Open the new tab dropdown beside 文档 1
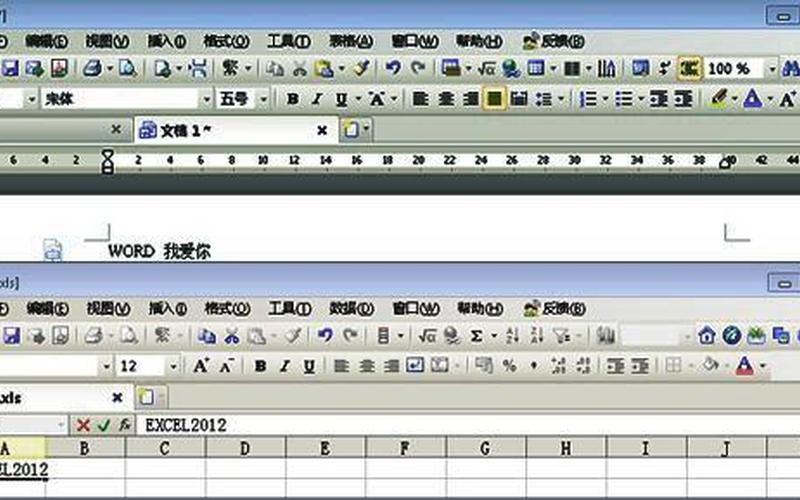 [366, 130]
